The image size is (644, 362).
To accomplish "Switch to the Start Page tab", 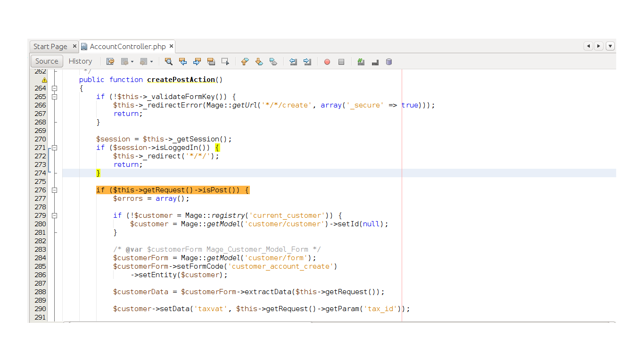I will (50, 46).
